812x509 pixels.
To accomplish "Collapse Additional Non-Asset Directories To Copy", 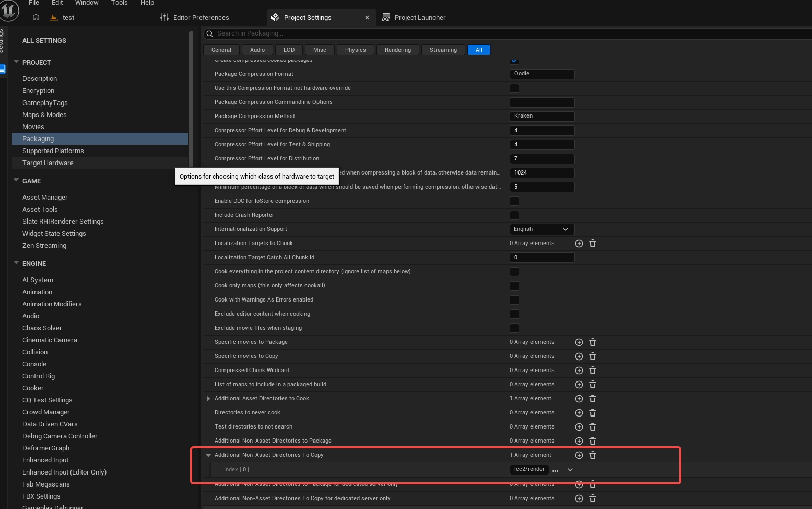I will pyautogui.click(x=208, y=455).
